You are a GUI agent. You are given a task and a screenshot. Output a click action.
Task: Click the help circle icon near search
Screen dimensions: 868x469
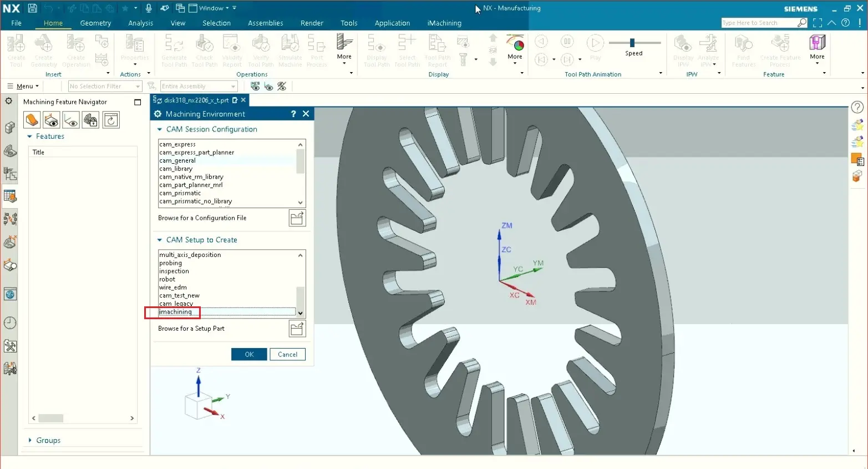pyautogui.click(x=845, y=23)
